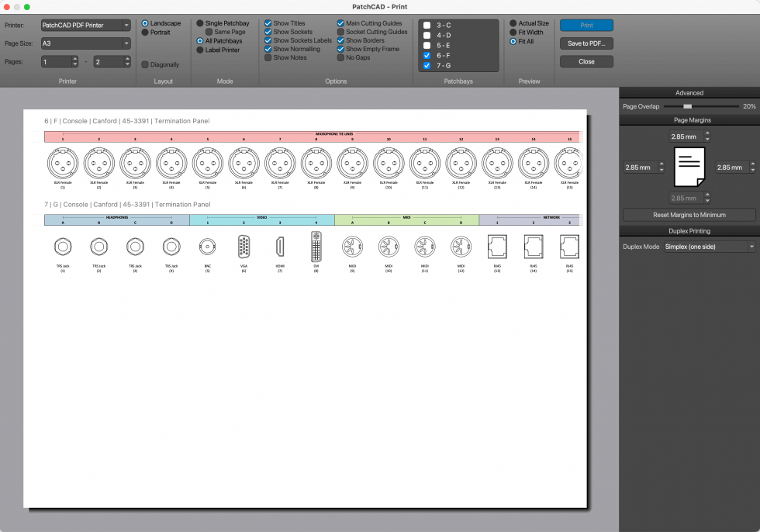Select Portrait orientation
This screenshot has width=760, height=532.
pos(156,33)
